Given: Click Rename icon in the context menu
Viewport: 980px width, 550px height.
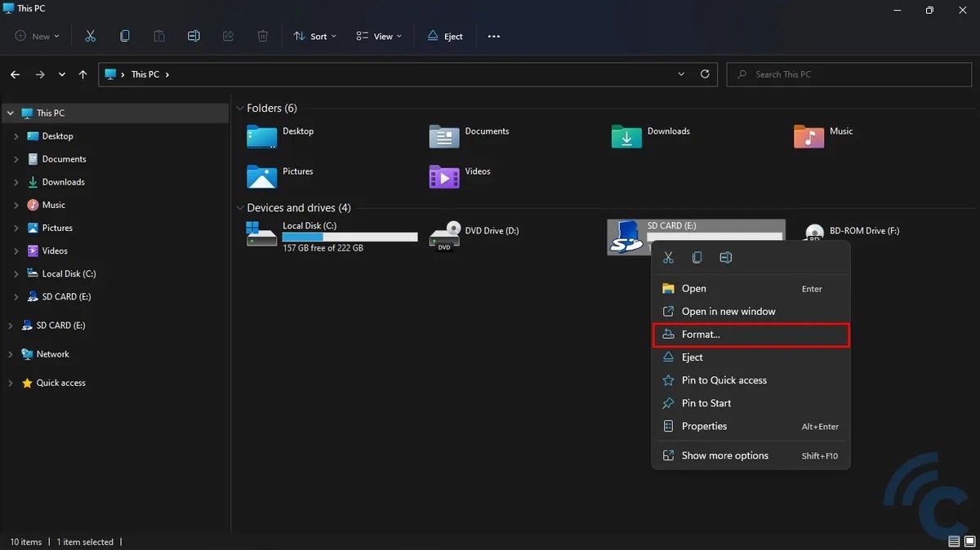Looking at the screenshot, I should [726, 257].
